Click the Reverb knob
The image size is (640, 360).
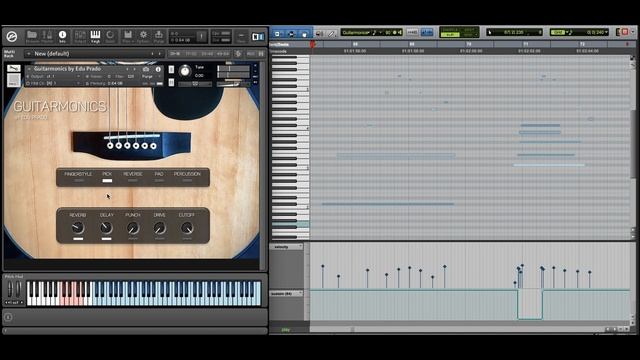tap(78, 228)
